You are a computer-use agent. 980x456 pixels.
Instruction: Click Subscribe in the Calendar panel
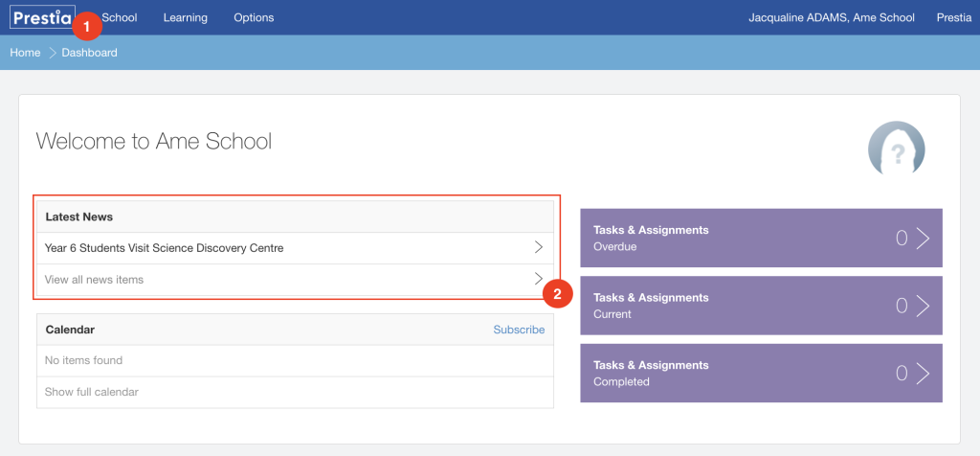tap(519, 330)
